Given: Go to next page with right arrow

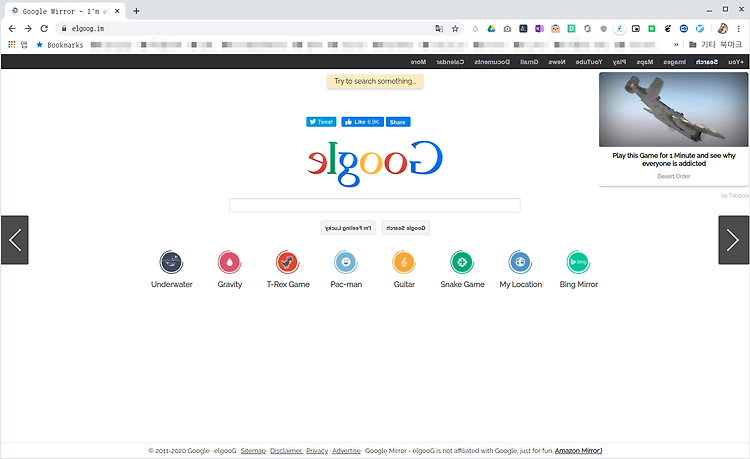Looking at the screenshot, I should pos(733,240).
